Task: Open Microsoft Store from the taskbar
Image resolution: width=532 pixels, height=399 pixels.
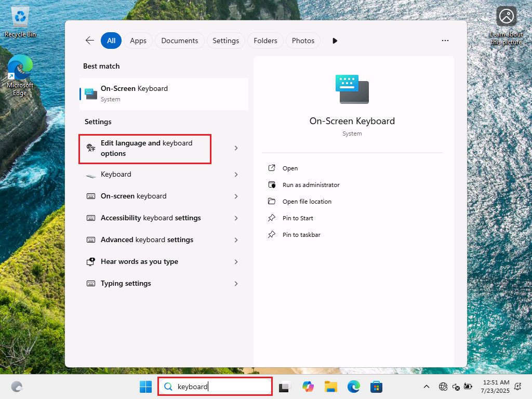Action: 376,387
